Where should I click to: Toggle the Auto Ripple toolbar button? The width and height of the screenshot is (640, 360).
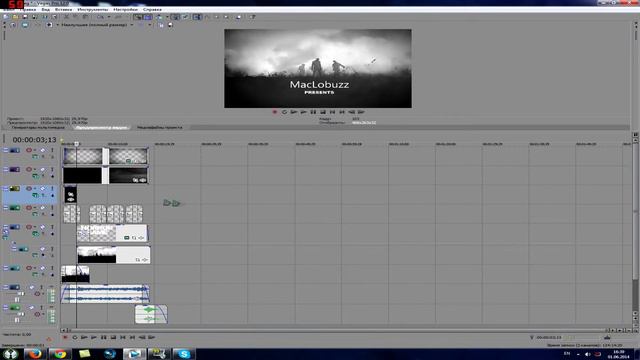(x=159, y=17)
